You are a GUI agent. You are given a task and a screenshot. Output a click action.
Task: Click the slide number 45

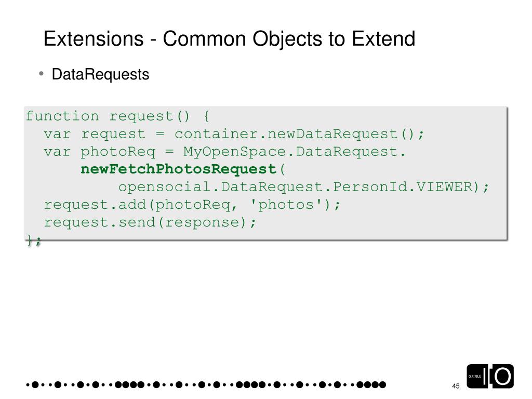coord(456,386)
